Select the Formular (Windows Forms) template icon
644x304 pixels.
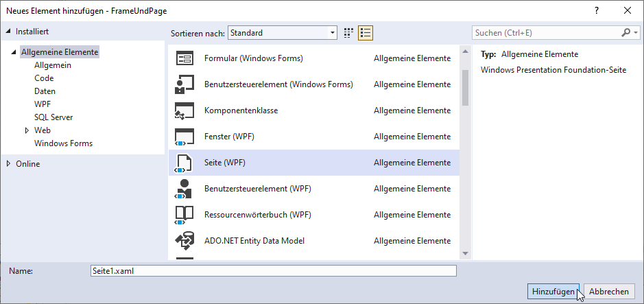[x=184, y=58]
